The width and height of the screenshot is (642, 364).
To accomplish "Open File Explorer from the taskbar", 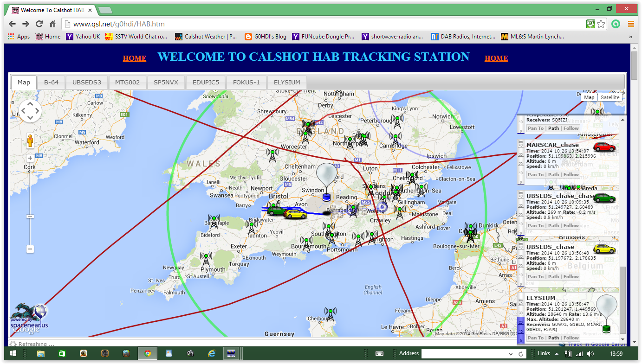I will tap(40, 353).
